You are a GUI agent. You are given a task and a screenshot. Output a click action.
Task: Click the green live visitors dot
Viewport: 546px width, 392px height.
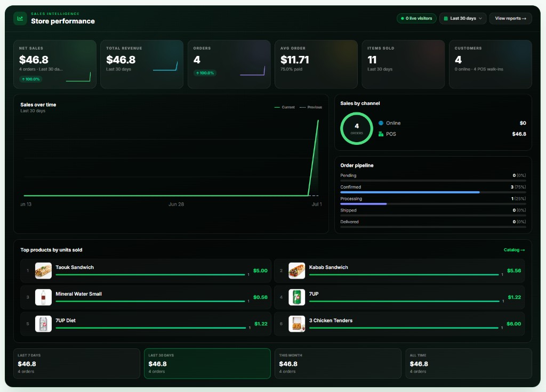[x=403, y=19]
